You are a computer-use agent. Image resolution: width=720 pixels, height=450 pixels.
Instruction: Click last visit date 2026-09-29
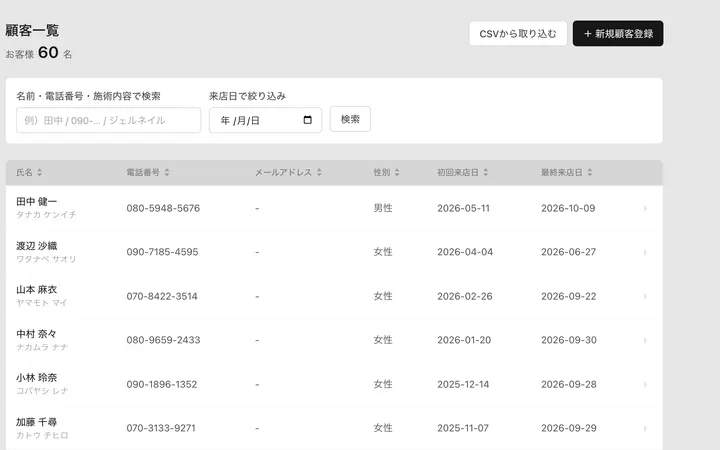(569, 428)
